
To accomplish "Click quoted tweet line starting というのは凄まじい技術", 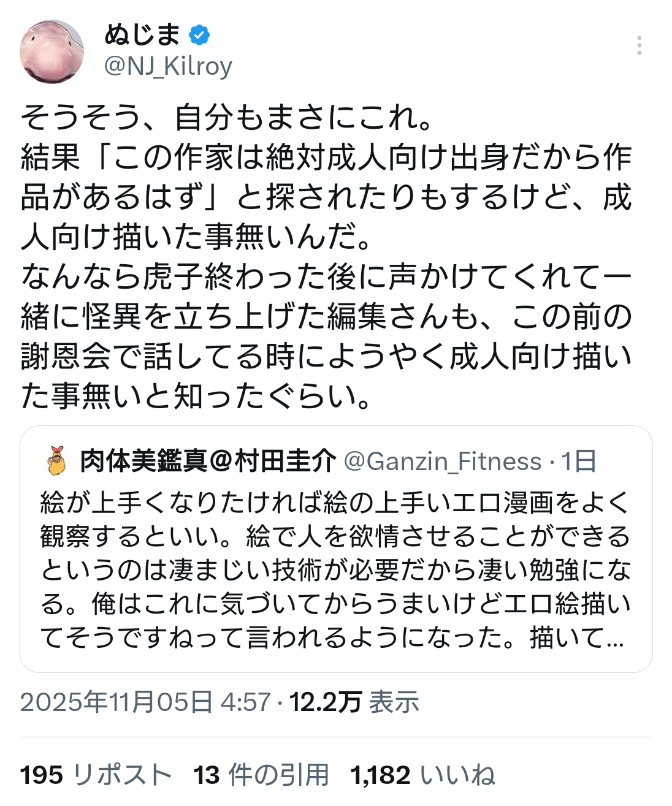I will pyautogui.click(x=335, y=571).
